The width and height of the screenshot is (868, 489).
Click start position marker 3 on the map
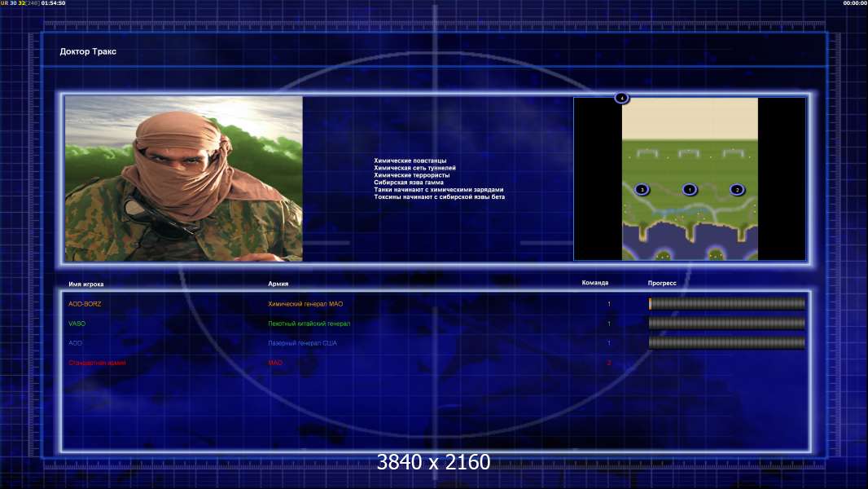[642, 189]
